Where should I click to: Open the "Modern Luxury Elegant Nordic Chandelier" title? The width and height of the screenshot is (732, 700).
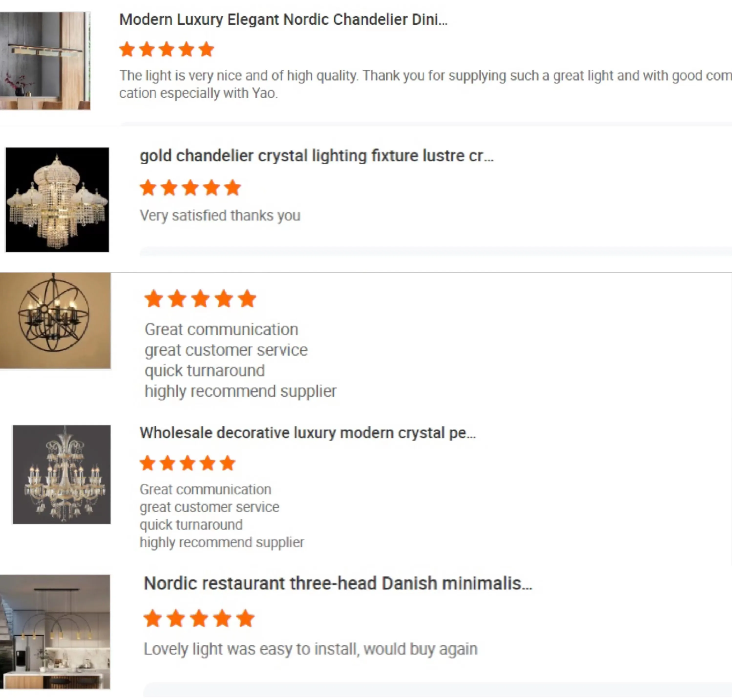283,19
